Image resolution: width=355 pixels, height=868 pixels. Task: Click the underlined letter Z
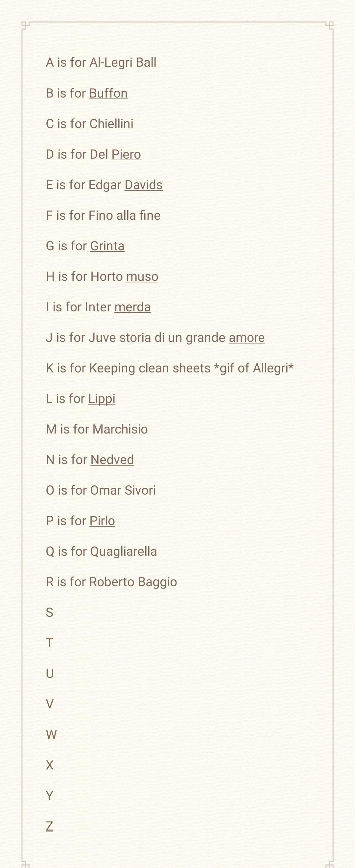click(x=50, y=826)
